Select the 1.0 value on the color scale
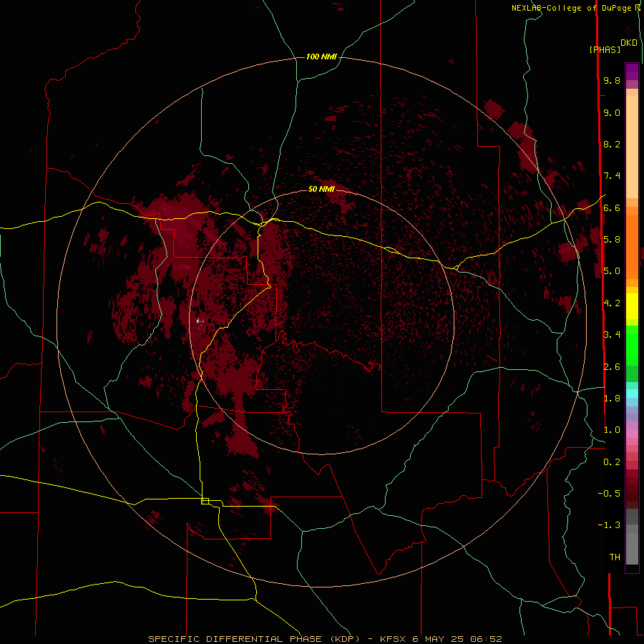The height and width of the screenshot is (644, 644). pos(612,430)
